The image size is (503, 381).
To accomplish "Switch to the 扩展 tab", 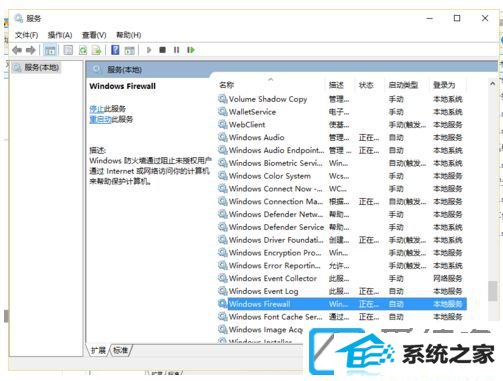I will [98, 350].
